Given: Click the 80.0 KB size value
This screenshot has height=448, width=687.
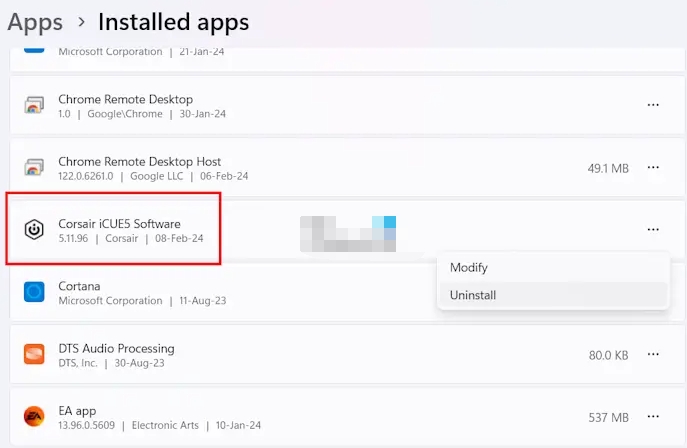Looking at the screenshot, I should pyautogui.click(x=609, y=355).
